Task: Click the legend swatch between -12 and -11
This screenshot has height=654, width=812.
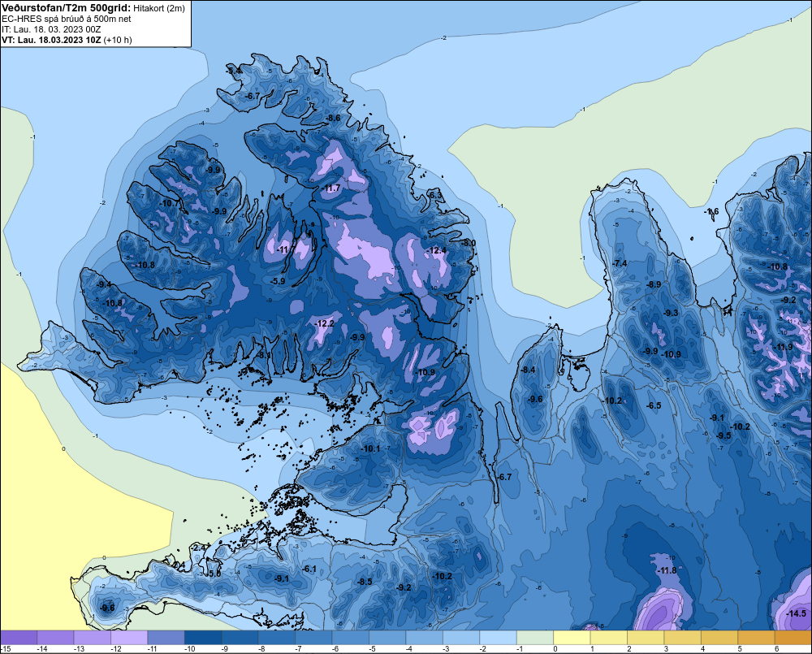Action: (x=129, y=638)
